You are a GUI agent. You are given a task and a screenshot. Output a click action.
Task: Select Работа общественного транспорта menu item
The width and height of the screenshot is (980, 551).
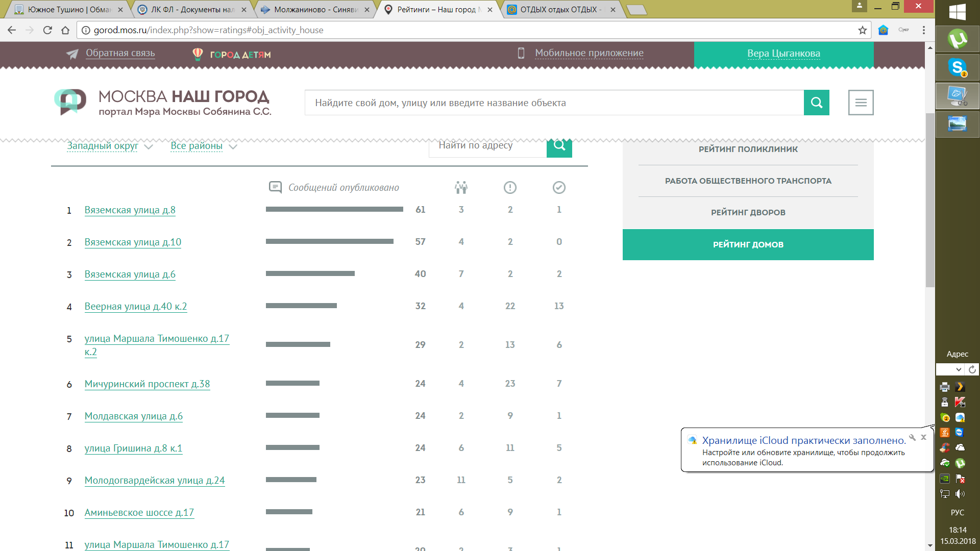click(748, 181)
